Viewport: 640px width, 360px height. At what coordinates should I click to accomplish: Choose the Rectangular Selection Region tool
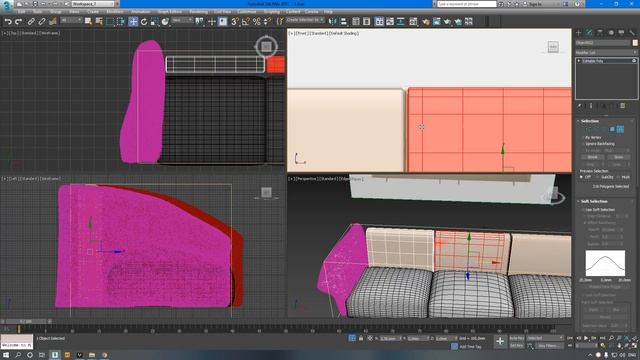110,22
